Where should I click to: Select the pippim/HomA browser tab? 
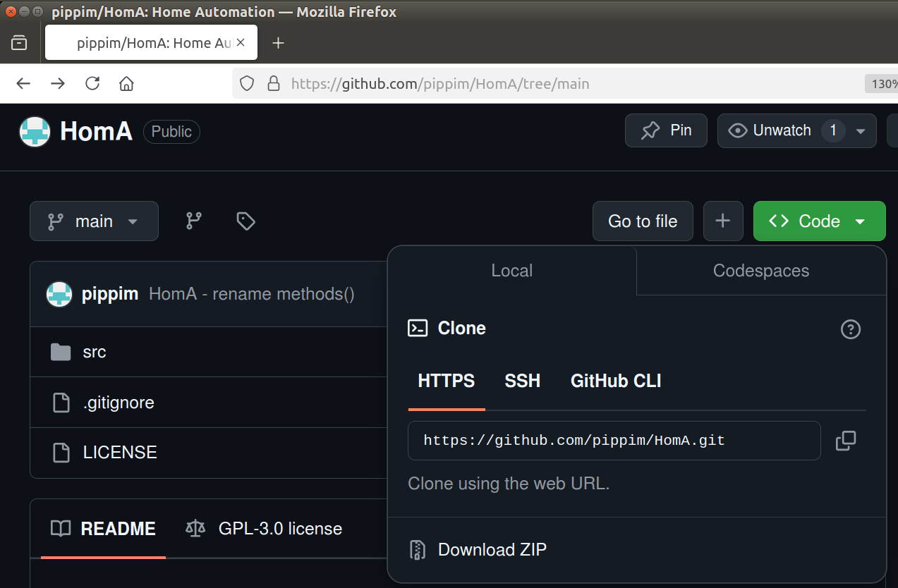(x=151, y=43)
